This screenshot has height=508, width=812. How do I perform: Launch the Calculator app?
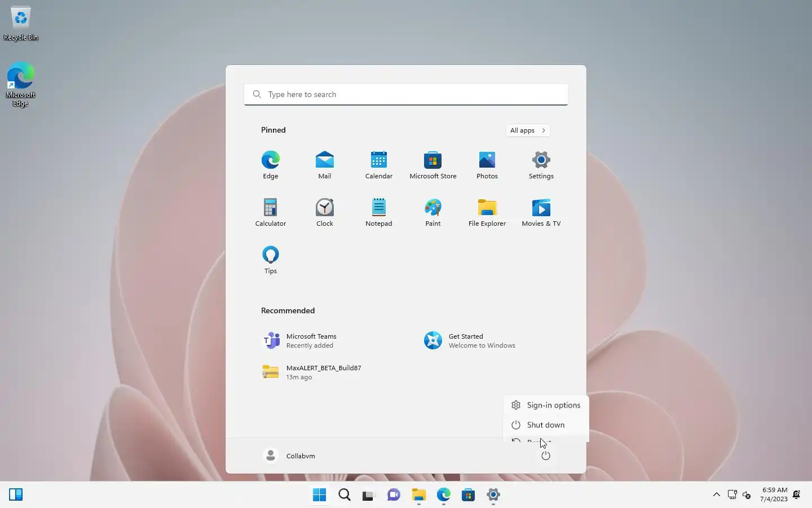[271, 213]
